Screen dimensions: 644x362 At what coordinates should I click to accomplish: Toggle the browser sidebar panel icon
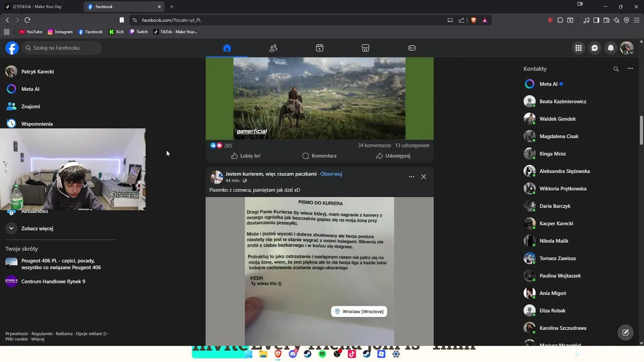596,20
